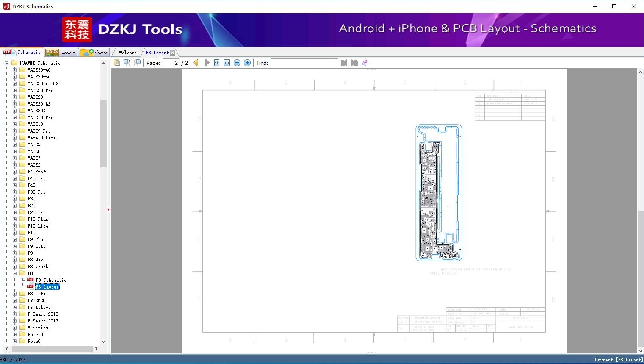Select the P Smart 2019 folder
This screenshot has width=644, height=364.
coord(43,321)
